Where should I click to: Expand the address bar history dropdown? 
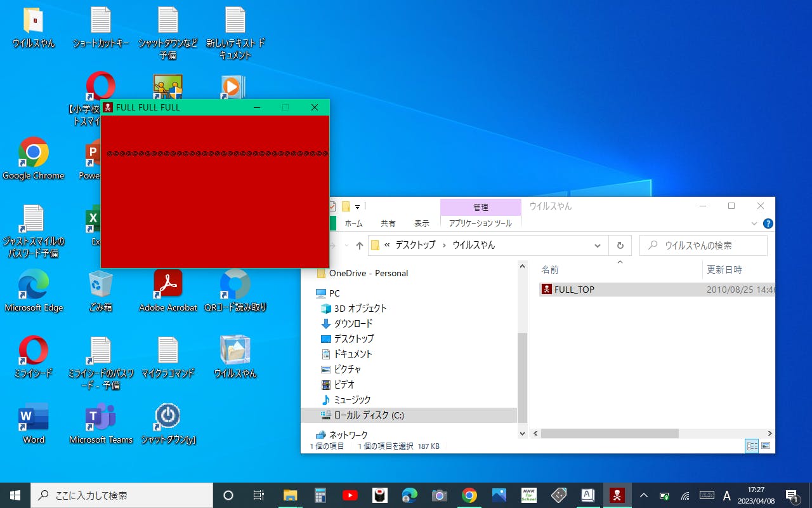[598, 246]
